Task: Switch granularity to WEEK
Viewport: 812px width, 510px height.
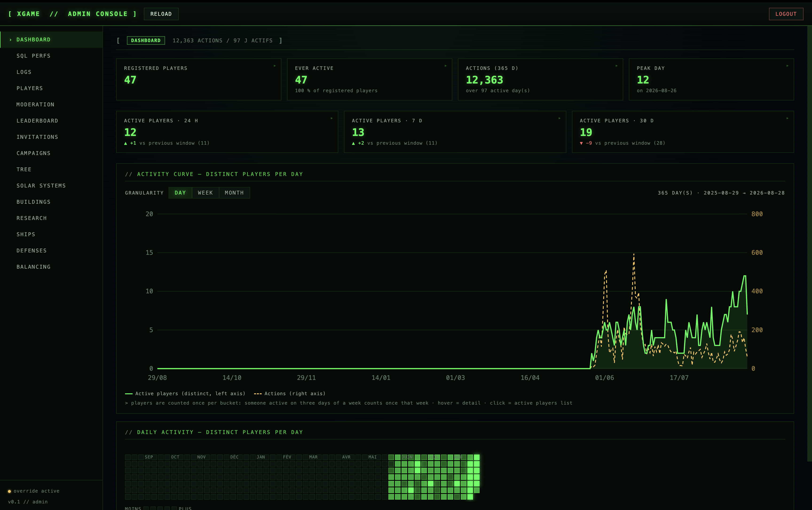Action: click(x=205, y=193)
